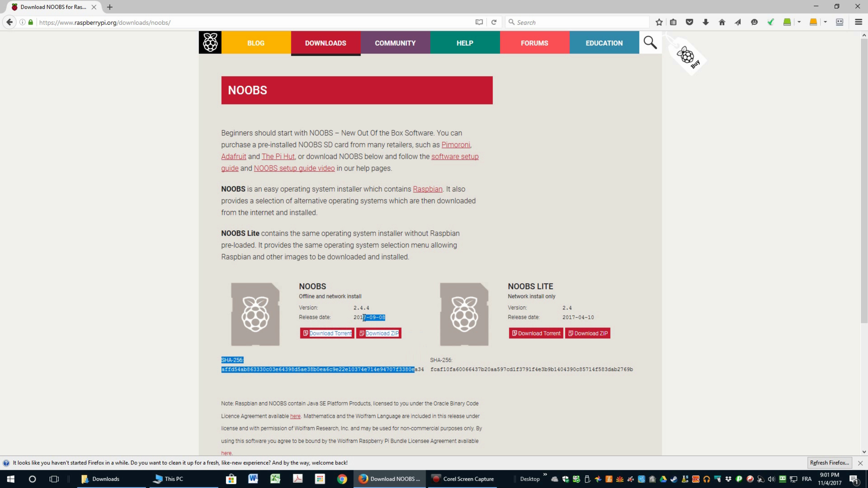Open the Downloads folder taskbar window

pos(111,479)
